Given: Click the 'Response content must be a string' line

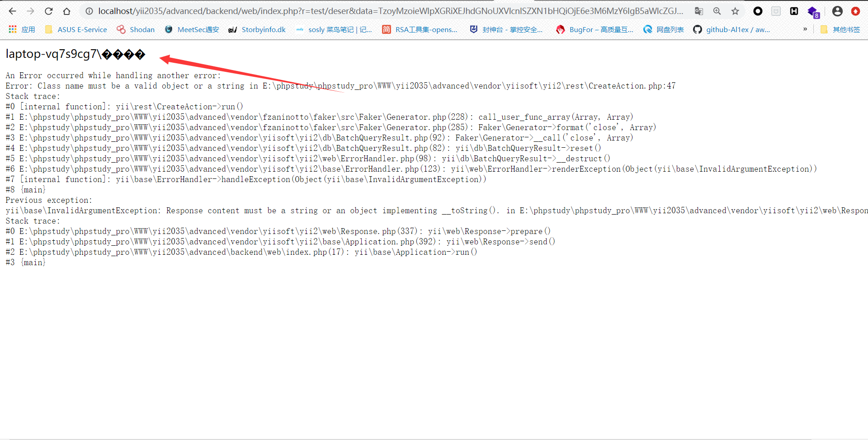Looking at the screenshot, I should pyautogui.click(x=437, y=211).
